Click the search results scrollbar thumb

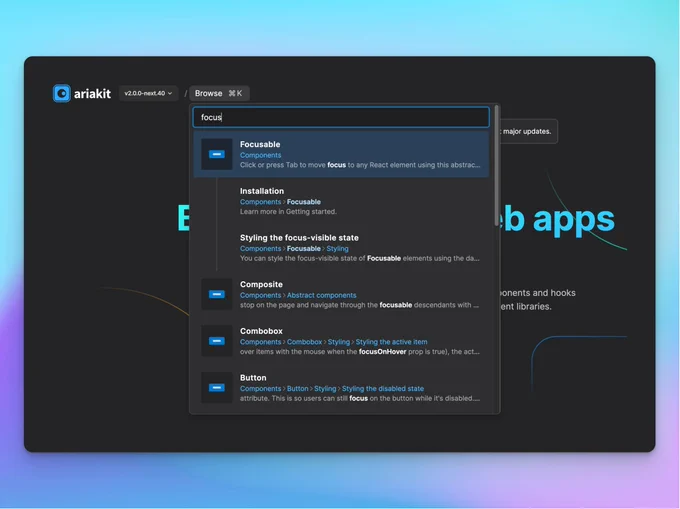496,166
